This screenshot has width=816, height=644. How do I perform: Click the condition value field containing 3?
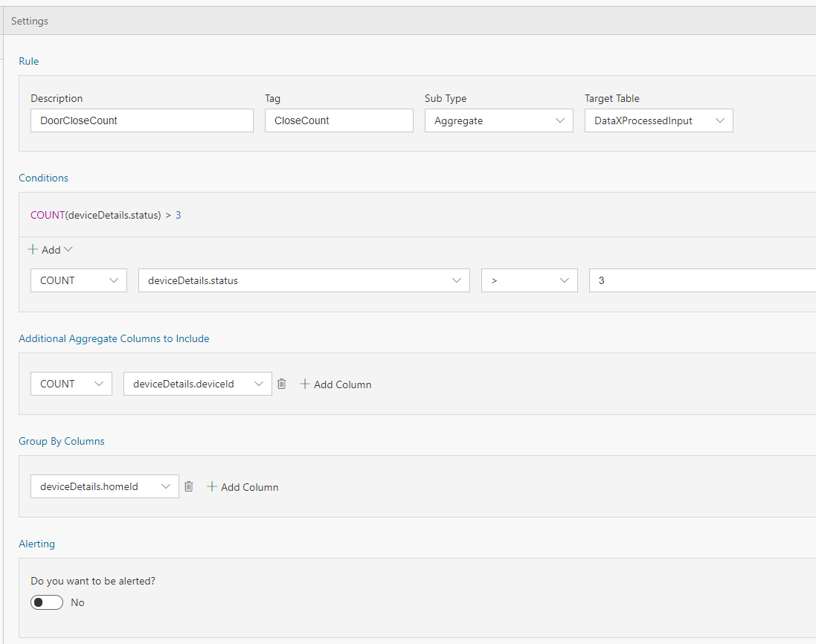click(699, 280)
